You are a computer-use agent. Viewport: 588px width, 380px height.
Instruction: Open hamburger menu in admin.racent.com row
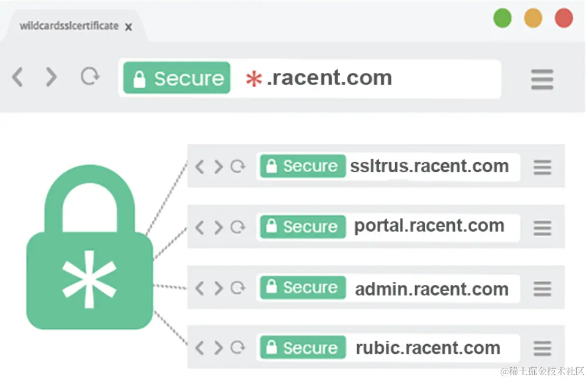click(542, 289)
